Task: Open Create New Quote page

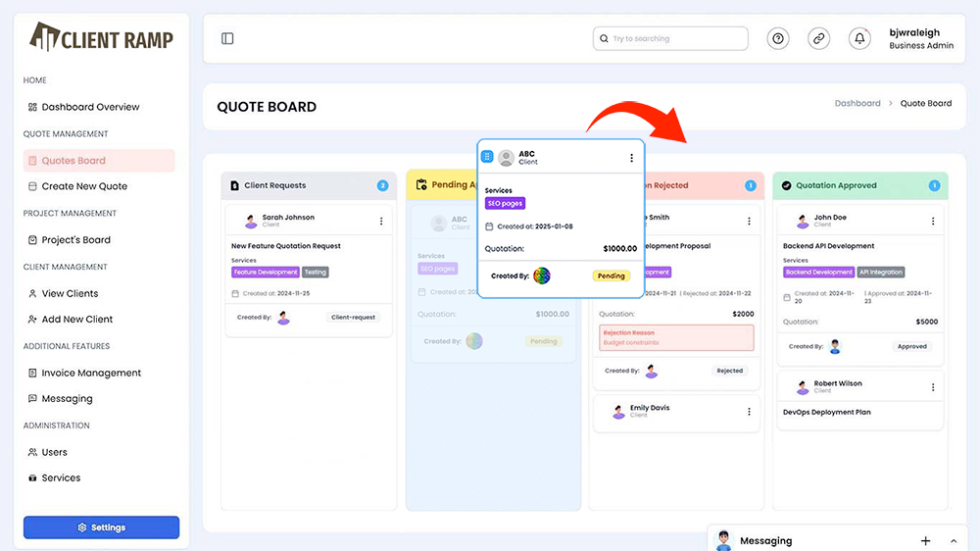Action: pyautogui.click(x=77, y=186)
